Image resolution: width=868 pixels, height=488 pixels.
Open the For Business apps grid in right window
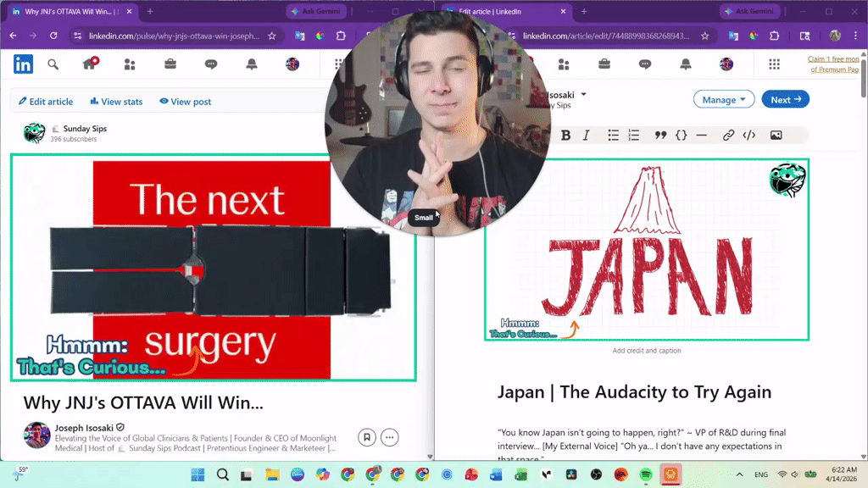click(775, 64)
